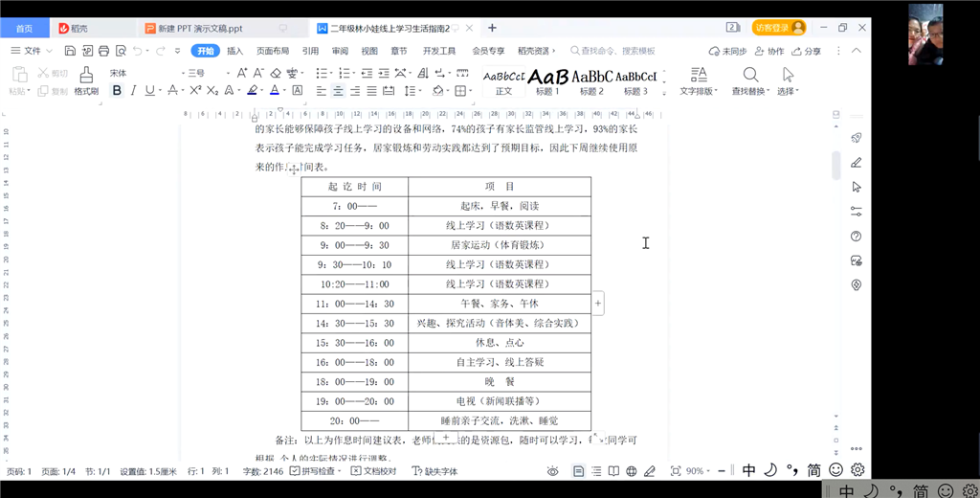Image resolution: width=980 pixels, height=498 pixels.
Task: Open the 审阅 ribbon tab
Action: [340, 51]
